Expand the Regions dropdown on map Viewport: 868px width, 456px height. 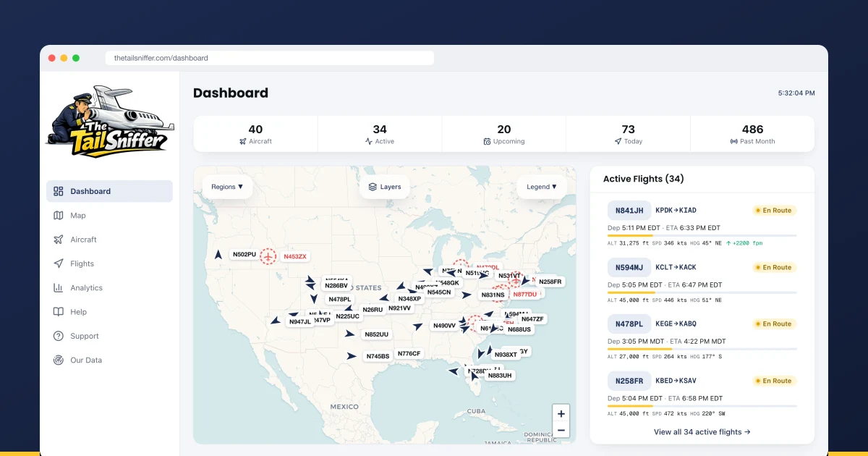click(x=227, y=187)
